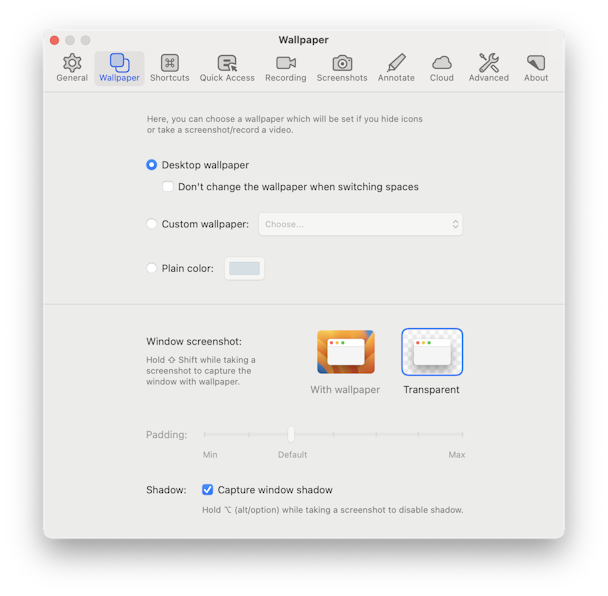This screenshot has width=608, height=596.
Task: Click the Padding slider knob
Action: 291,434
